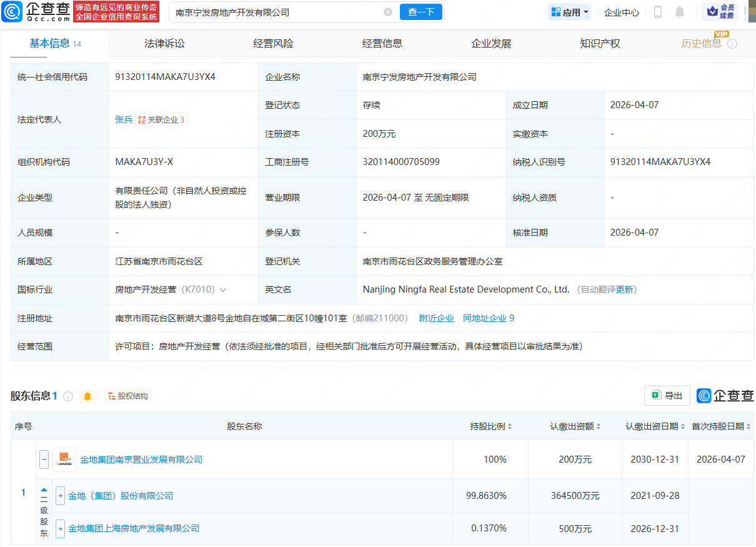Open the notification bell in top bar
This screenshot has width=756, height=547.
(680, 12)
